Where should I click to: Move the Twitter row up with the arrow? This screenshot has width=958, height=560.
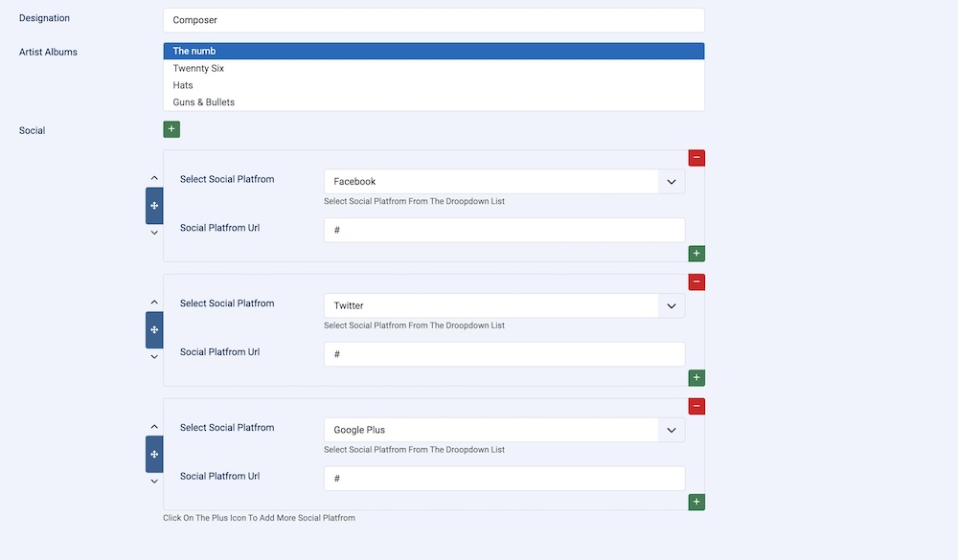tap(154, 302)
